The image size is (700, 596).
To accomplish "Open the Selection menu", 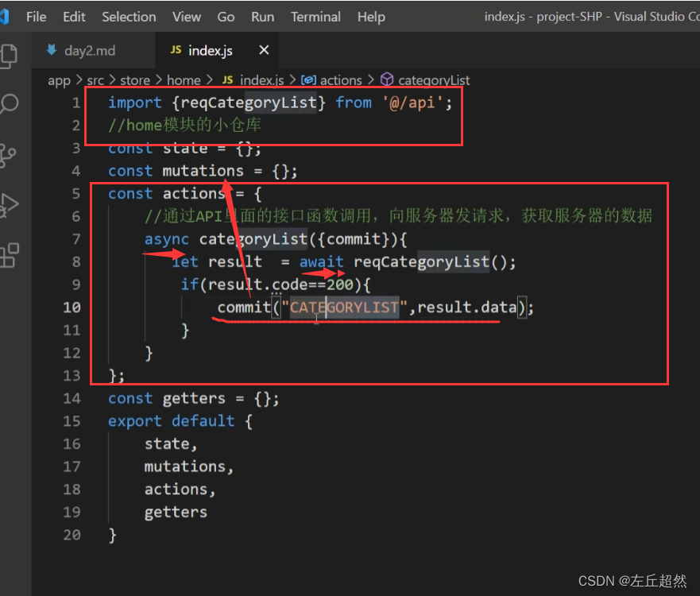I will 129,17.
